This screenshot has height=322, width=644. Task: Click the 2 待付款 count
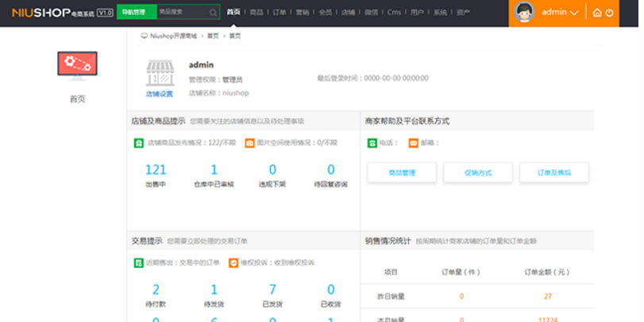point(156,289)
